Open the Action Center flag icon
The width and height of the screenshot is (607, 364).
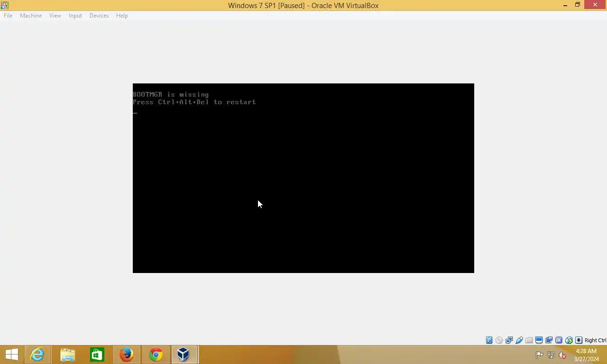pyautogui.click(x=539, y=355)
